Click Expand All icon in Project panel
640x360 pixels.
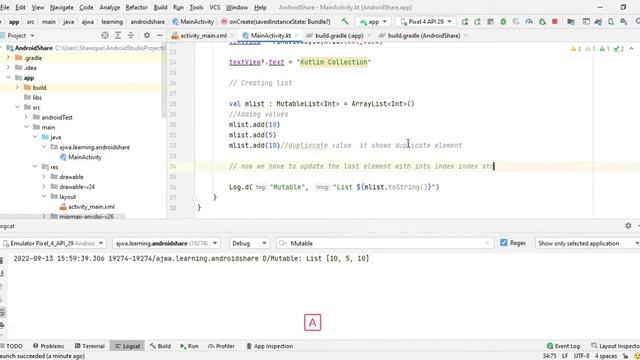coord(118,36)
